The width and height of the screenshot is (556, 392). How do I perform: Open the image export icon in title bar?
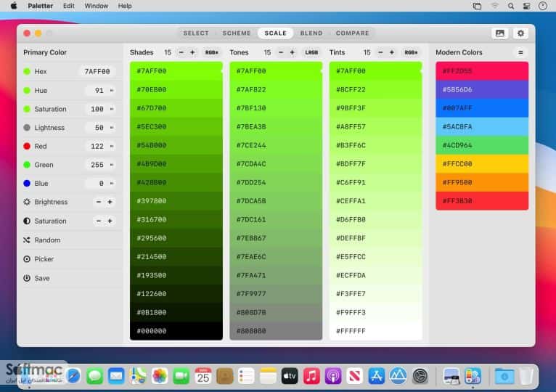[500, 33]
